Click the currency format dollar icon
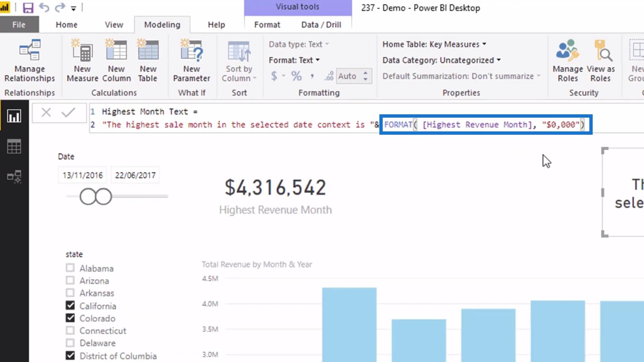Image resolution: width=644 pixels, height=362 pixels. tap(274, 76)
